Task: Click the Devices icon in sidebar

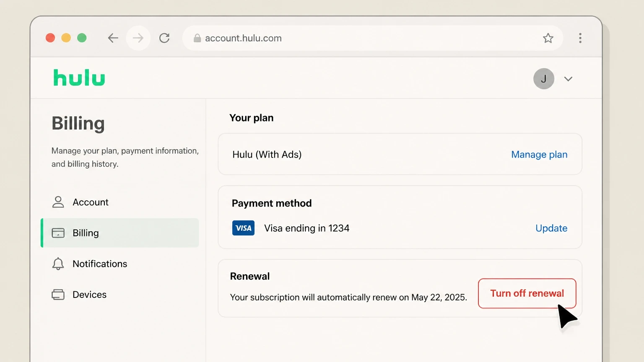Action: [x=58, y=295]
